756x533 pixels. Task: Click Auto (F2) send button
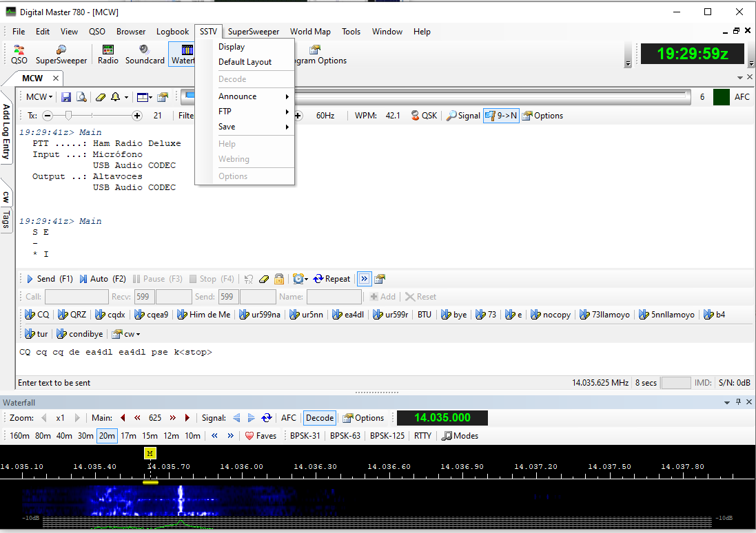[x=102, y=279]
